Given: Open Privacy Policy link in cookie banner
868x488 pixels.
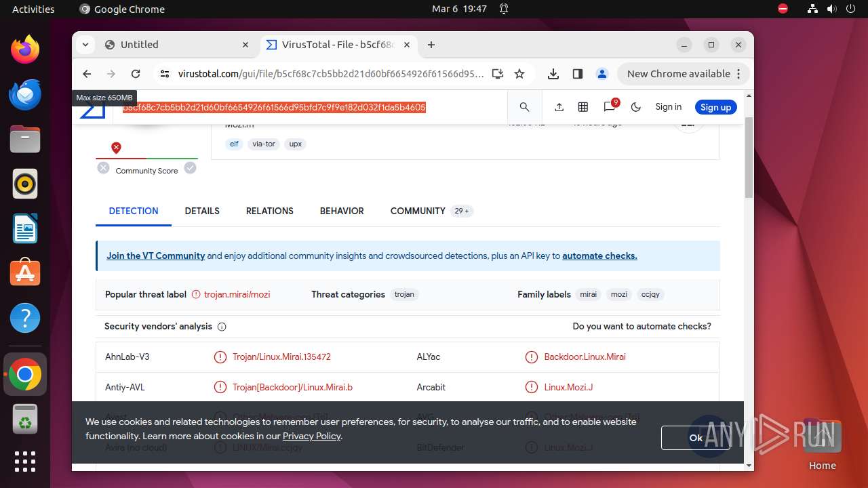Looking at the screenshot, I should (311, 436).
